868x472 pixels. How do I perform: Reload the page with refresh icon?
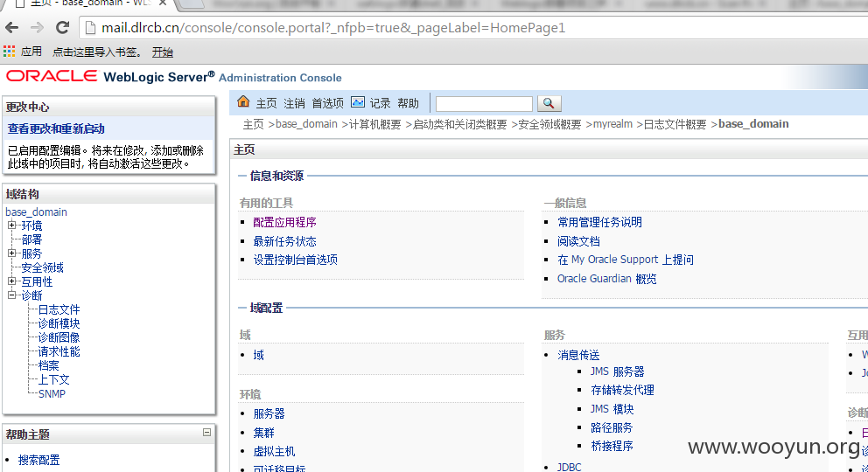pos(62,27)
